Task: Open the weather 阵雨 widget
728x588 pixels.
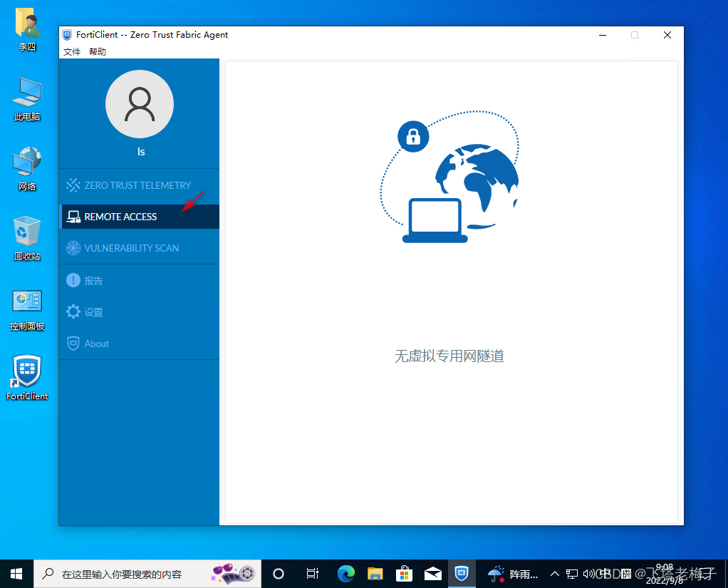Action: [513, 574]
